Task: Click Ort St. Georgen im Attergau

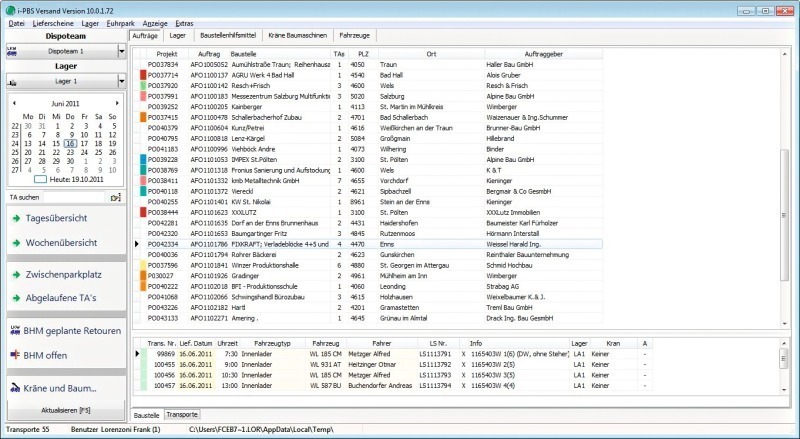Action: tap(414, 265)
